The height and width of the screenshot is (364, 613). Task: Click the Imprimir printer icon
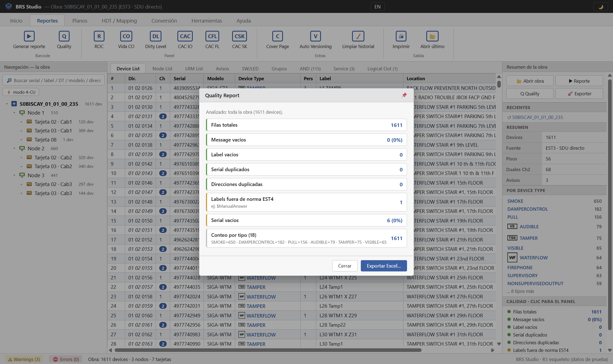pos(401,36)
